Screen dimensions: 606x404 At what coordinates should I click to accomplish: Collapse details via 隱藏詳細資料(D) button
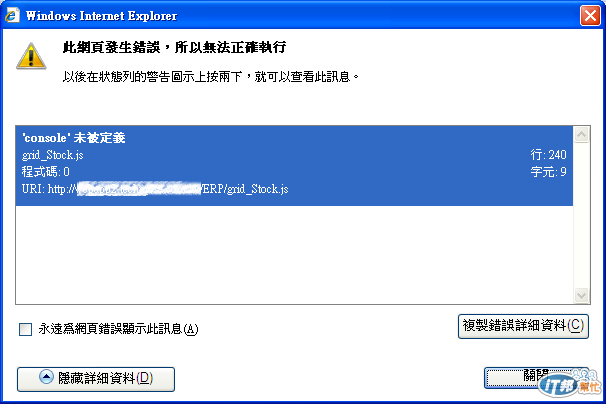pos(96,379)
